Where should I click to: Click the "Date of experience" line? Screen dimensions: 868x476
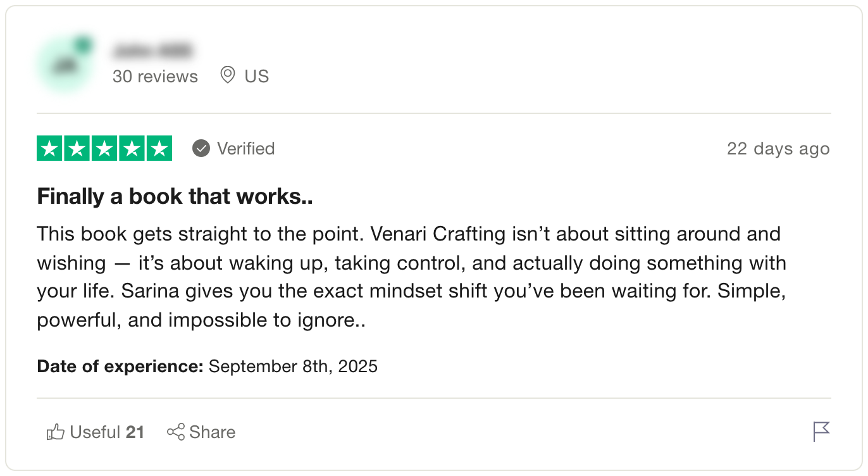(207, 366)
